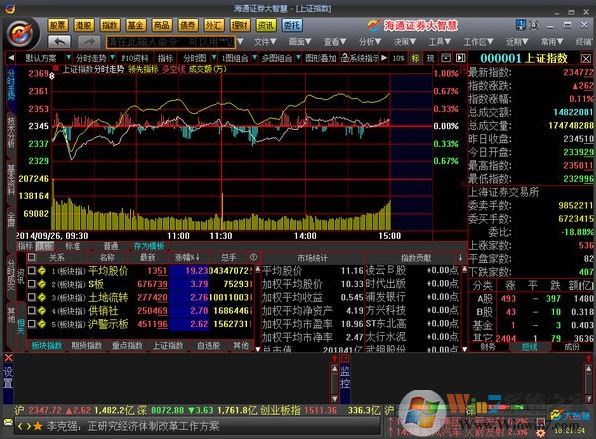Viewport: 596px width, 439px height.
Task: Open the 常用 dropdown menu
Action: pos(552,41)
